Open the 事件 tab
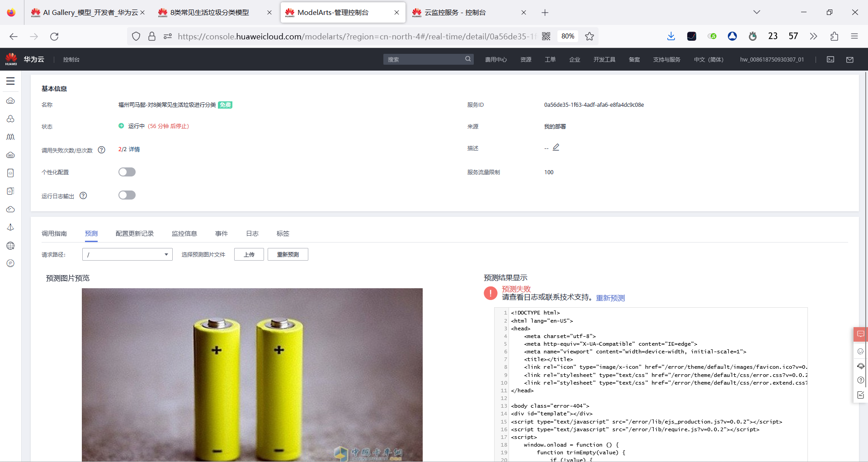Image resolution: width=868 pixels, height=462 pixels. point(222,233)
